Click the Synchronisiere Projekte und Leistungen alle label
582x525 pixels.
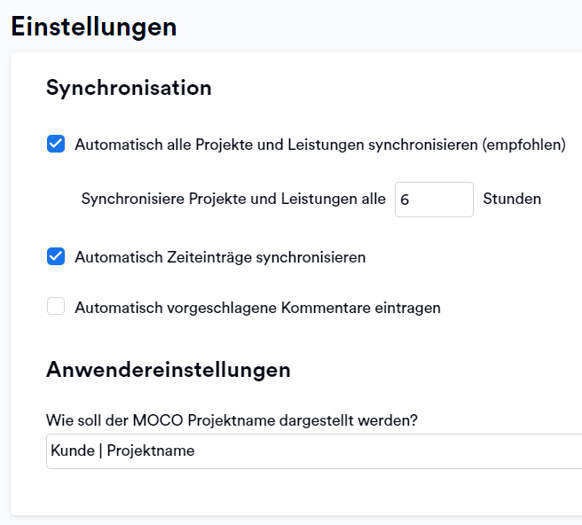pos(233,199)
